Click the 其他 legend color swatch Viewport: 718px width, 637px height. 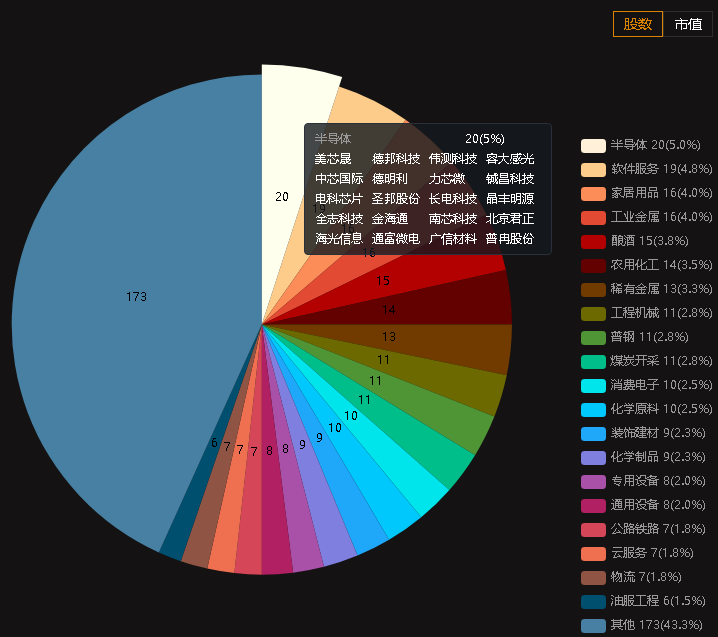[593, 626]
